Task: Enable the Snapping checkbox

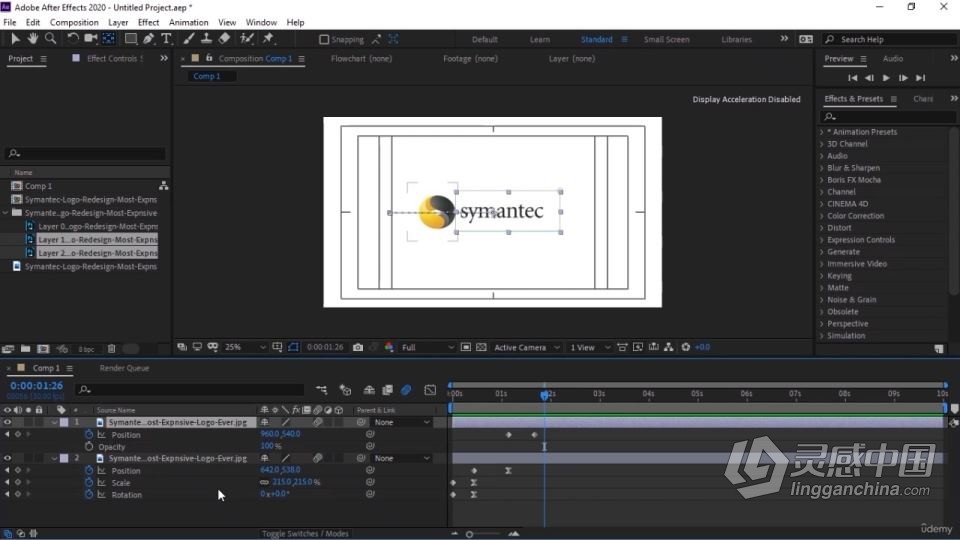Action: (x=324, y=39)
